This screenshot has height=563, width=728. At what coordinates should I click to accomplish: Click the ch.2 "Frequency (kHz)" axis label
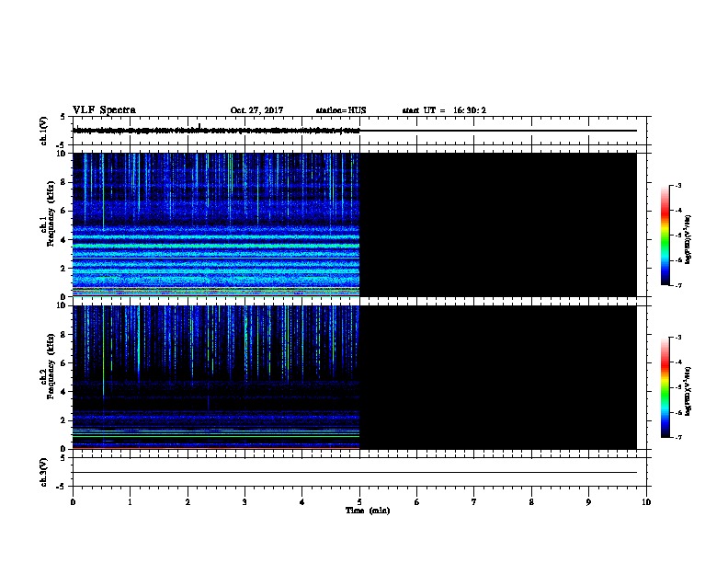tap(51, 366)
